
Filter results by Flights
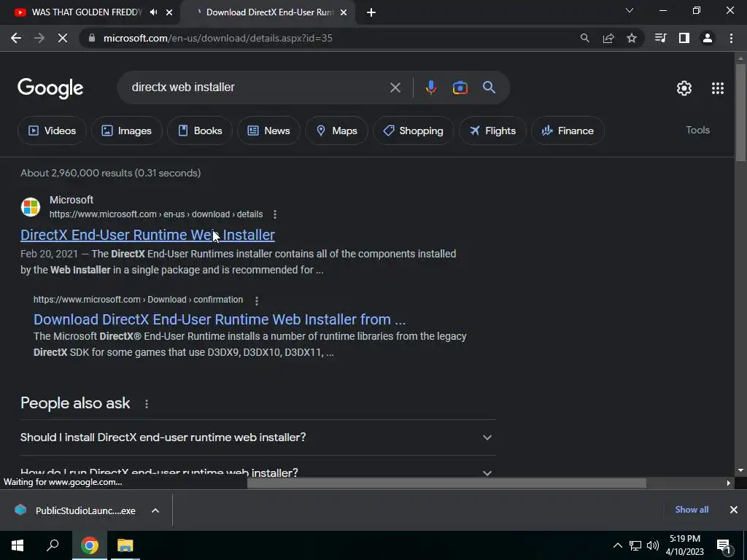pyautogui.click(x=492, y=131)
